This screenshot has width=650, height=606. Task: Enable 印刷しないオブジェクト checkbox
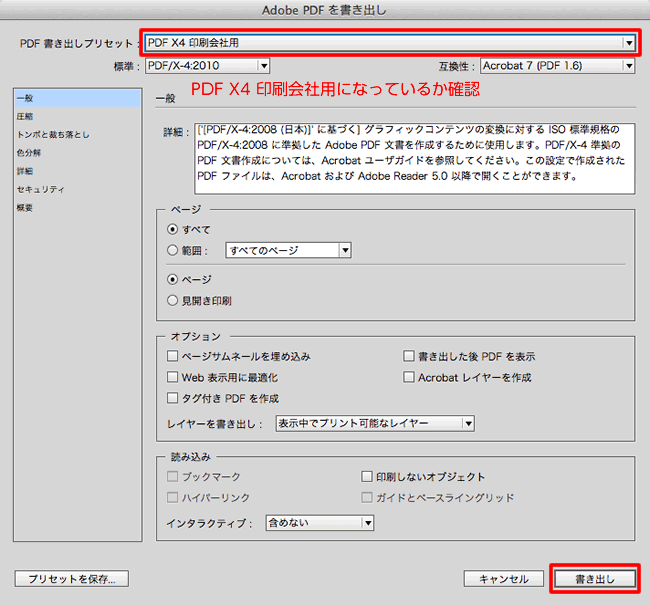(x=367, y=477)
